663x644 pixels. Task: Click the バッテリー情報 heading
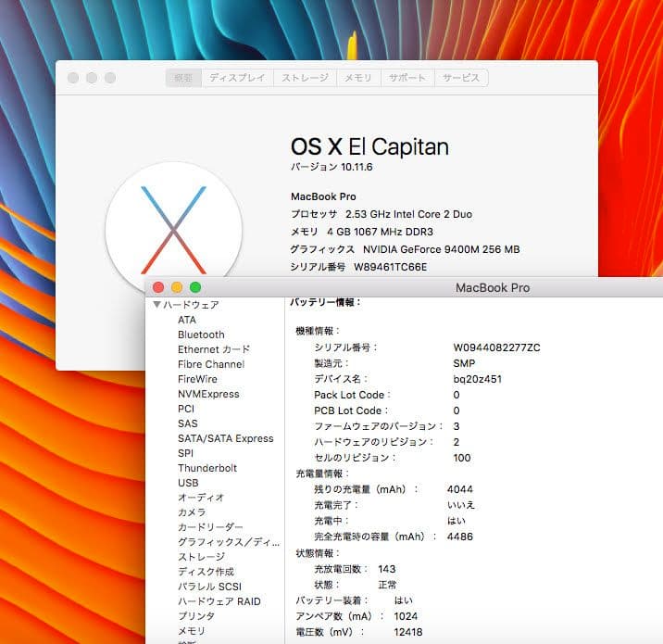[325, 302]
